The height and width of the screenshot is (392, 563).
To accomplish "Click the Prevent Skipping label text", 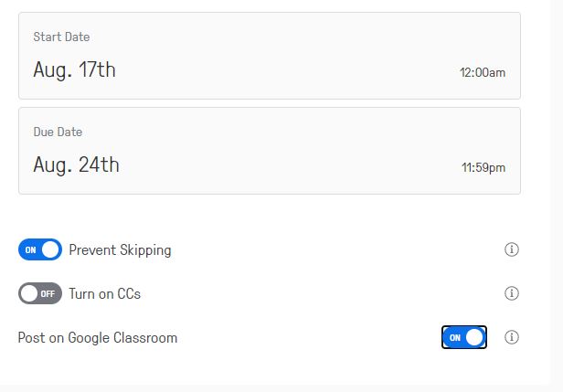I will (x=120, y=250).
